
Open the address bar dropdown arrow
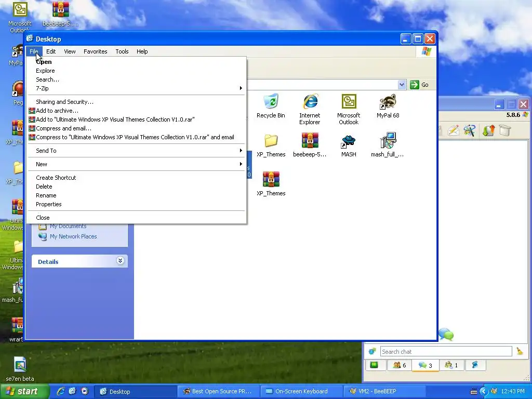tap(402, 85)
